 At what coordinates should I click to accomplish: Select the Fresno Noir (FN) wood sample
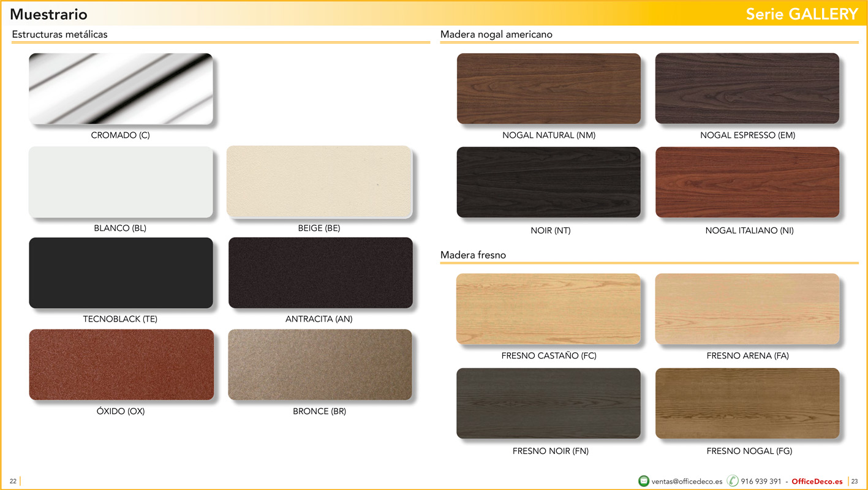point(548,403)
